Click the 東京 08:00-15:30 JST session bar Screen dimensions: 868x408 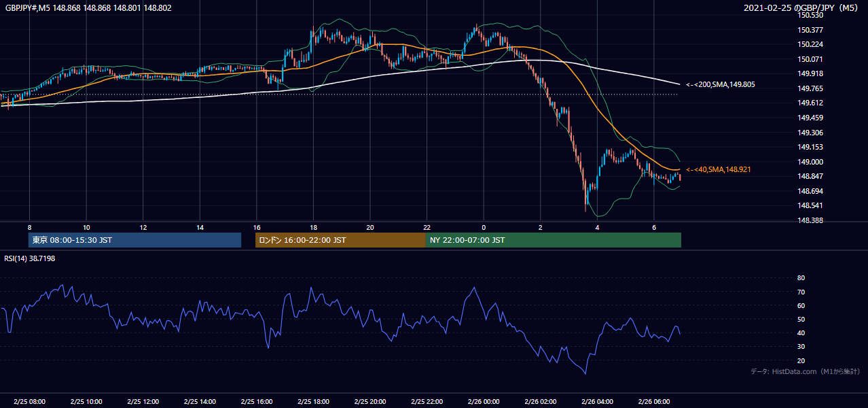coord(135,240)
